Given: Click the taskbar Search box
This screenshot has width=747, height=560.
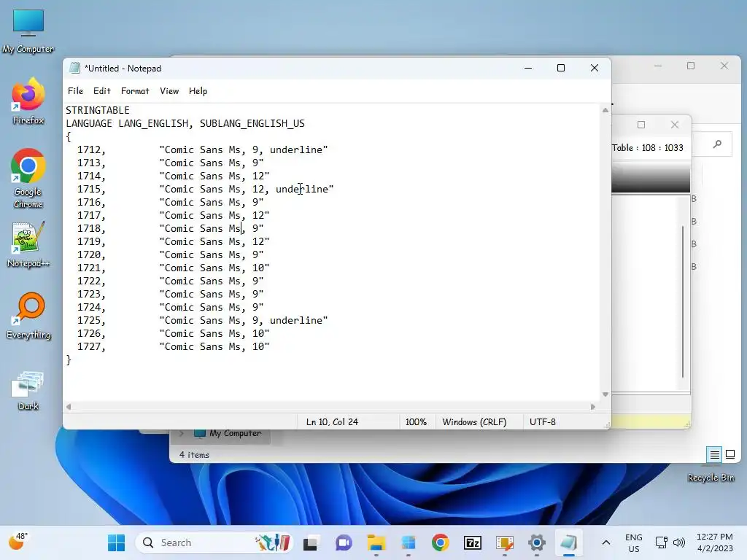Looking at the screenshot, I should [x=214, y=542].
